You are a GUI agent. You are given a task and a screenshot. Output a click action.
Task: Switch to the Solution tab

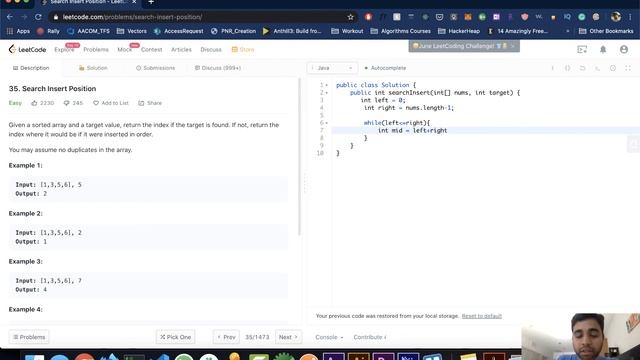pos(93,68)
